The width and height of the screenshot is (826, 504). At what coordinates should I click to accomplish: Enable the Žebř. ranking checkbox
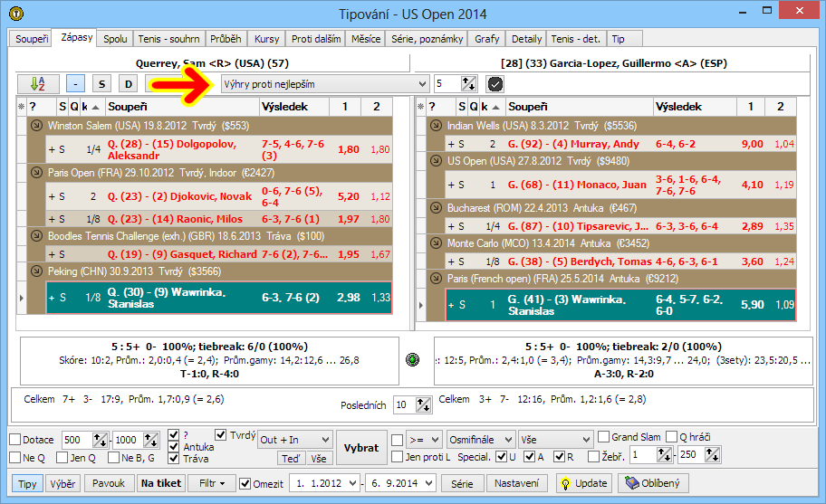(x=594, y=456)
